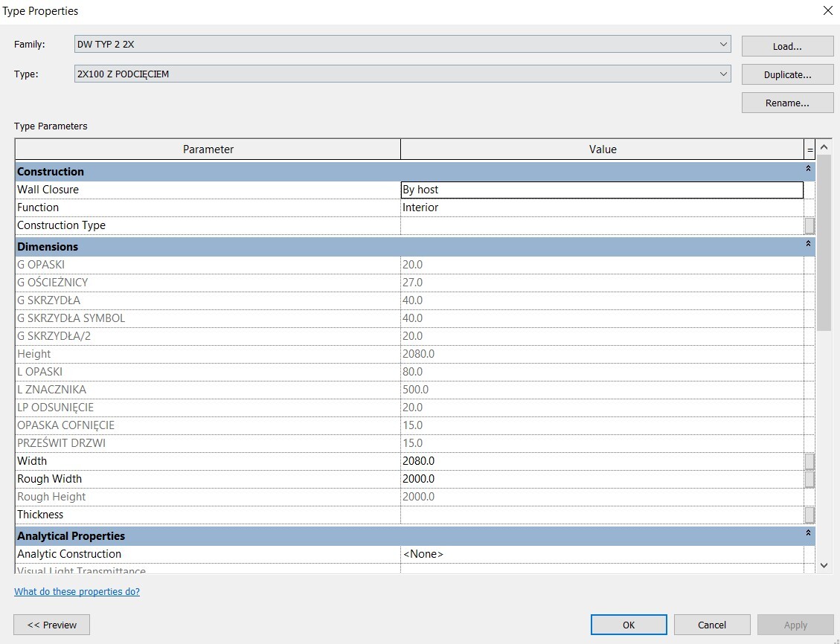The image size is (840, 644).
Task: Collapse the Analytical Properties group
Action: point(808,534)
